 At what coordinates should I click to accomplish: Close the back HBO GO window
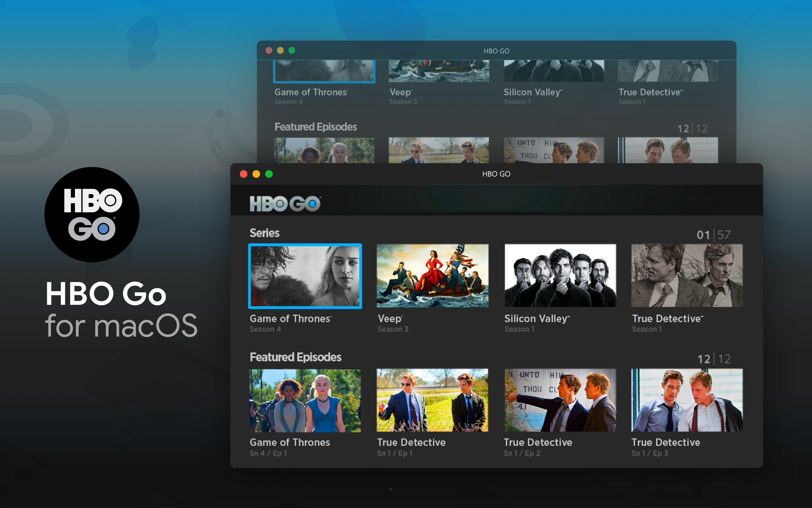coord(269,50)
